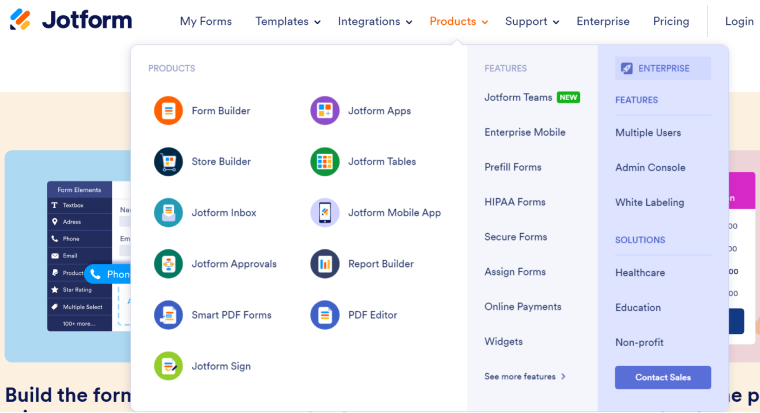The width and height of the screenshot is (760, 413).
Task: Select the Jotform Sign icon
Action: point(168,366)
